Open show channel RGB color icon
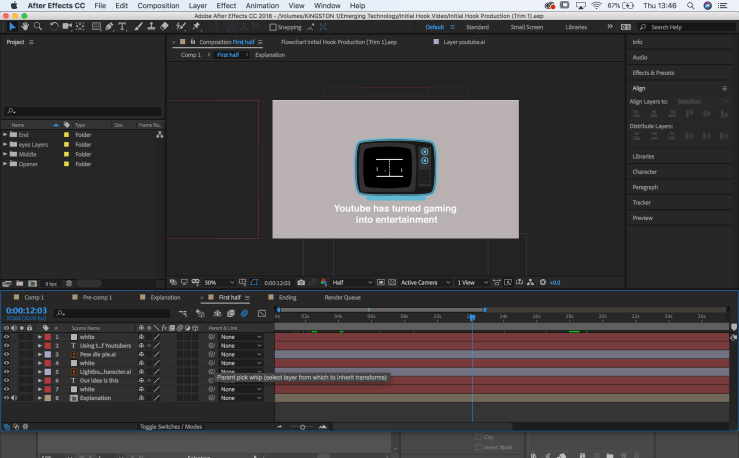This screenshot has height=458, width=739. [324, 283]
